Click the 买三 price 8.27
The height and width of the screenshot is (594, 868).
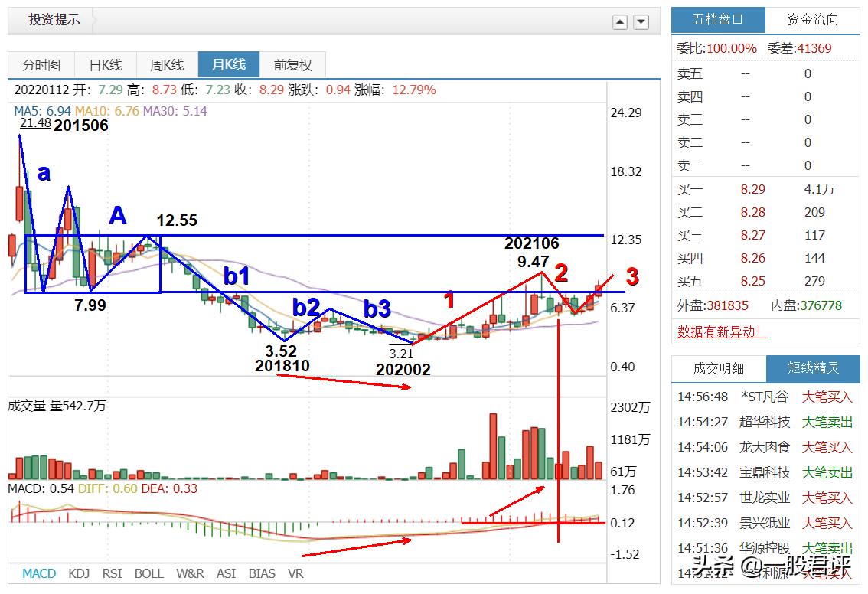point(753,235)
